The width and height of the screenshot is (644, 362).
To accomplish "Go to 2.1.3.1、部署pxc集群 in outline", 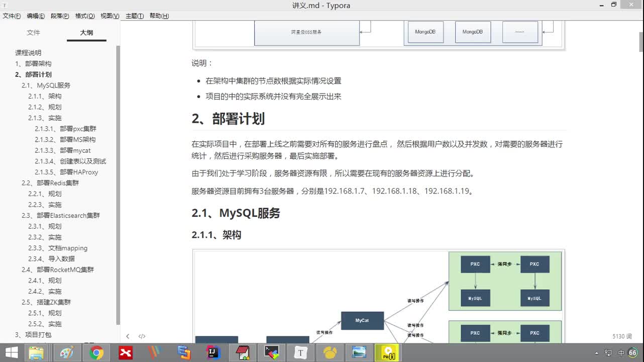I will [x=65, y=129].
